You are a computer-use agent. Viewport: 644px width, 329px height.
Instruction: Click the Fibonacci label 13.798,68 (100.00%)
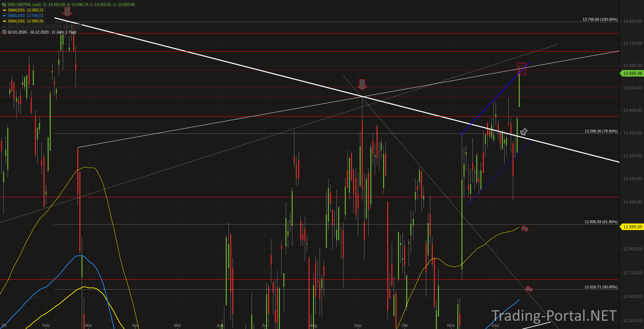(600, 19)
